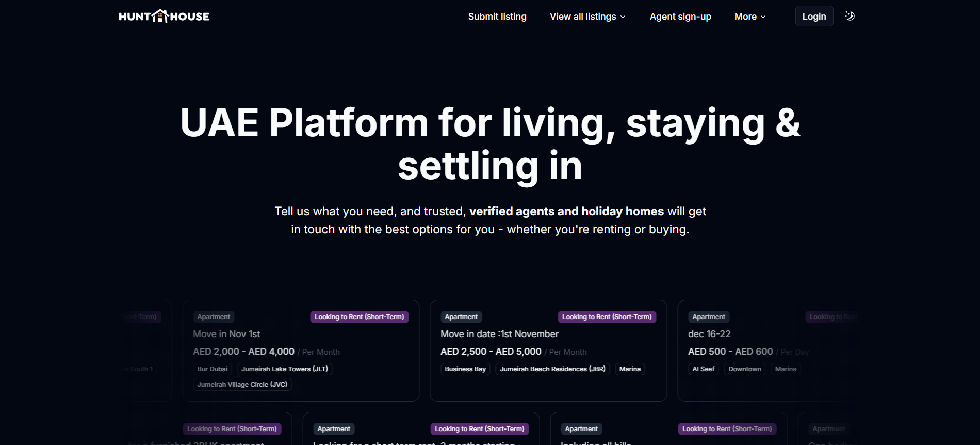
Task: Select the Bur Dubai location tag
Action: (212, 369)
